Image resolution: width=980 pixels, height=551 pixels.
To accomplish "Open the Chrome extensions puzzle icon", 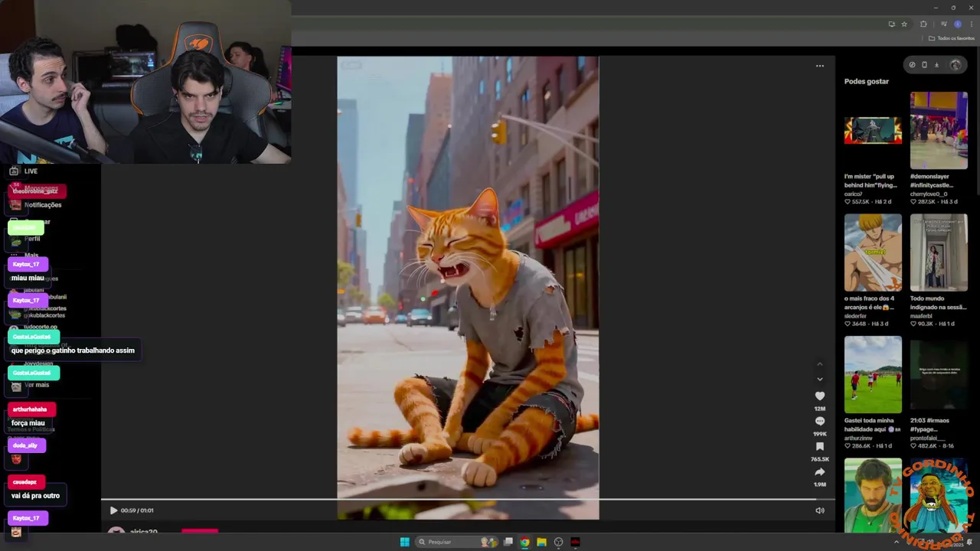I will 923,24.
